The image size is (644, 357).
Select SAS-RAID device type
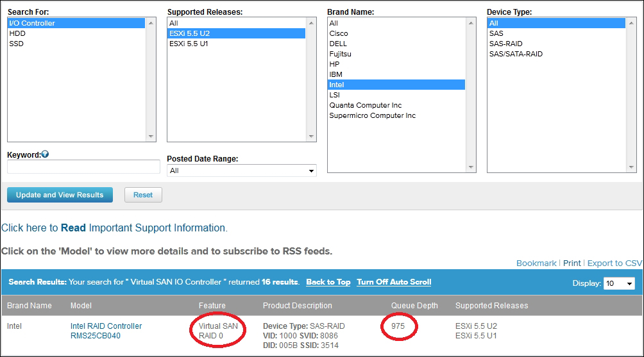pos(557,44)
